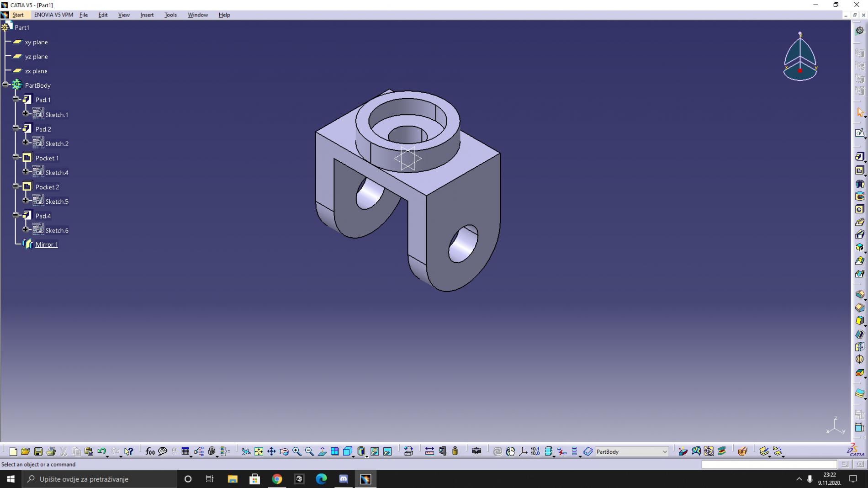Image resolution: width=868 pixels, height=488 pixels.
Task: Select Mirror.1 in the specification tree
Action: [x=47, y=244]
